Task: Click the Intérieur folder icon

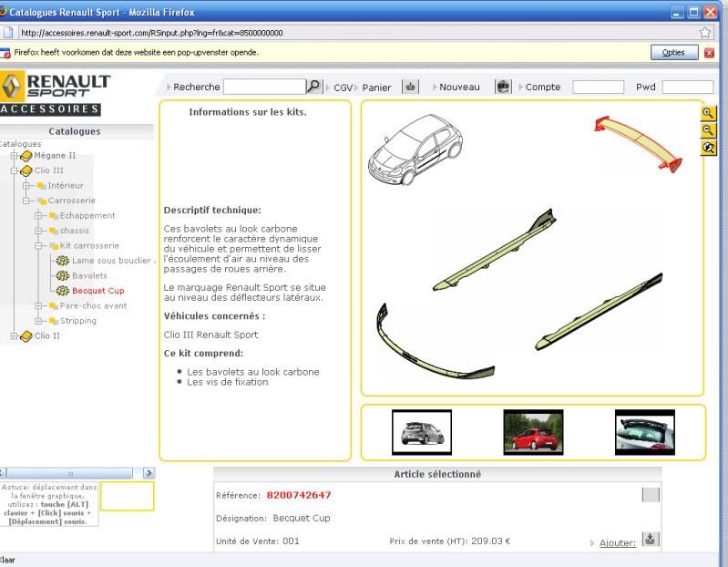Action: [x=41, y=186]
